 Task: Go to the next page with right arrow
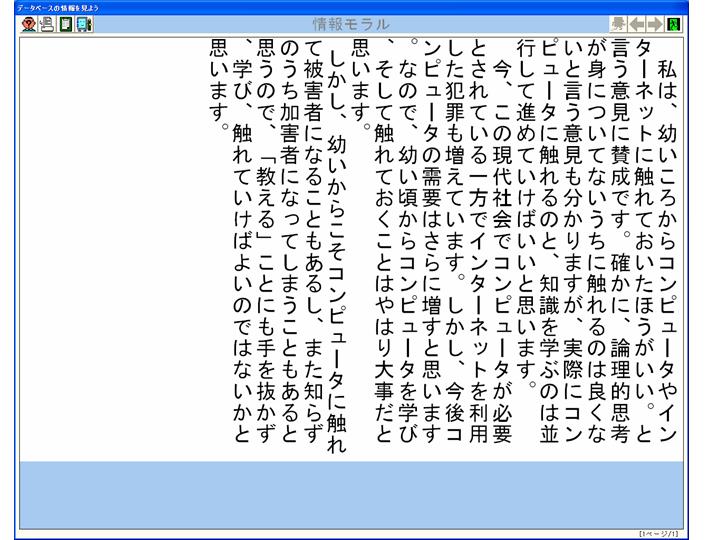[656, 24]
